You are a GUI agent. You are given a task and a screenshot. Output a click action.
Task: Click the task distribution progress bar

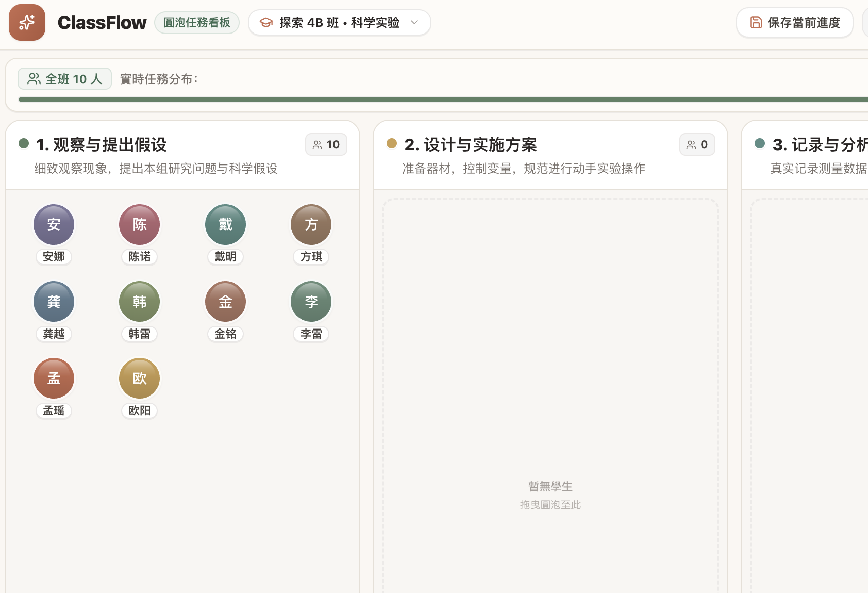443,100
